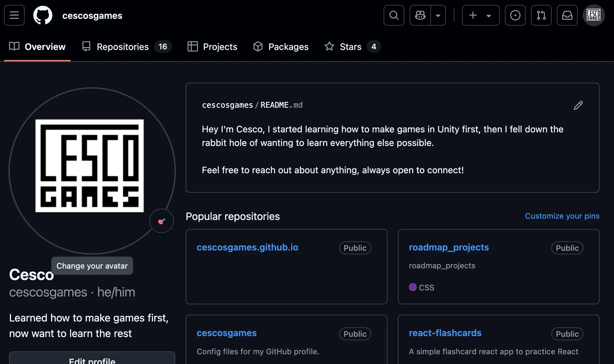This screenshot has height=364, width=614.
Task: Open the cescosgames repository card link
Action: pos(227,333)
